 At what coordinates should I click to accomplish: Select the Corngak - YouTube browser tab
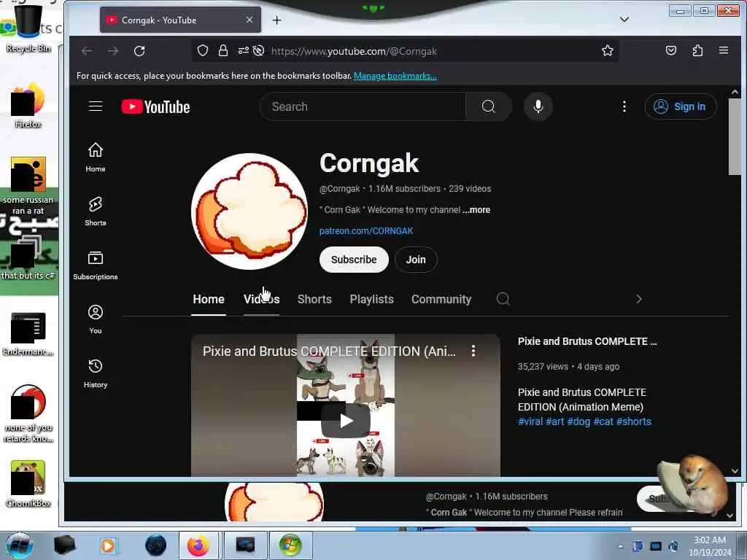(x=180, y=20)
